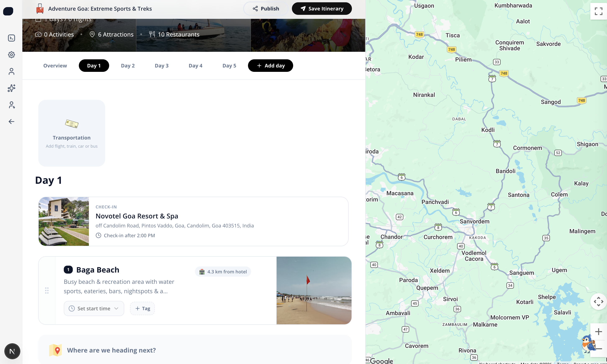Select the Day 4 tab

coord(196,66)
